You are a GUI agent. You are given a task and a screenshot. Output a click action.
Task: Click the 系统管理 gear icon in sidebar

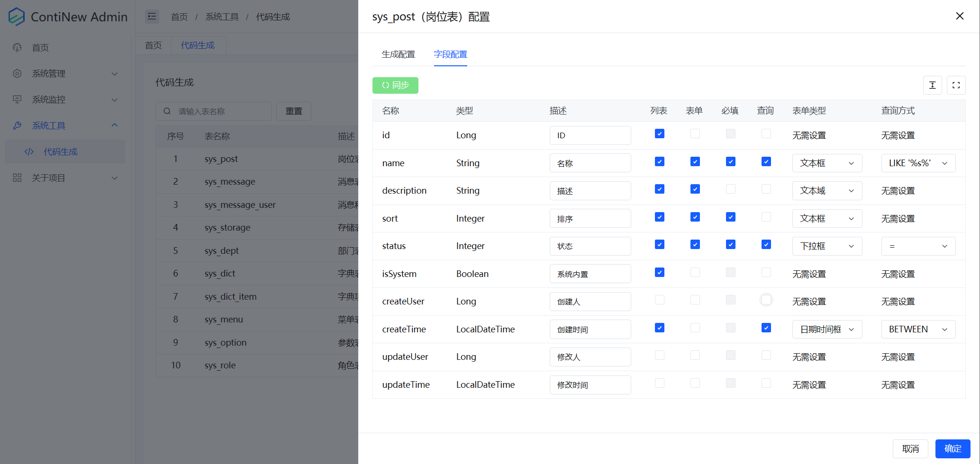tap(18, 73)
